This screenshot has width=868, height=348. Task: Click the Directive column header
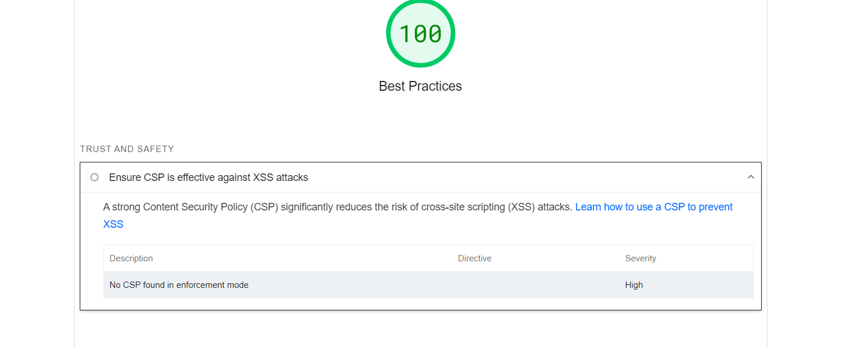point(474,258)
